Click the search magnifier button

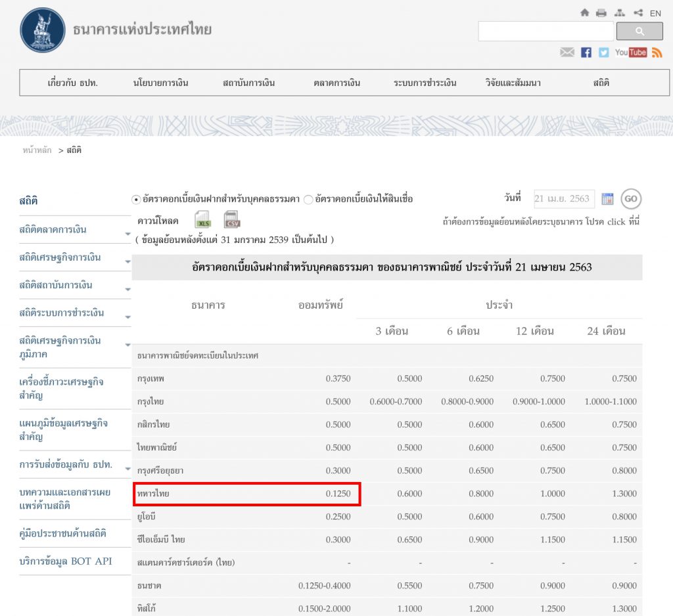639,31
